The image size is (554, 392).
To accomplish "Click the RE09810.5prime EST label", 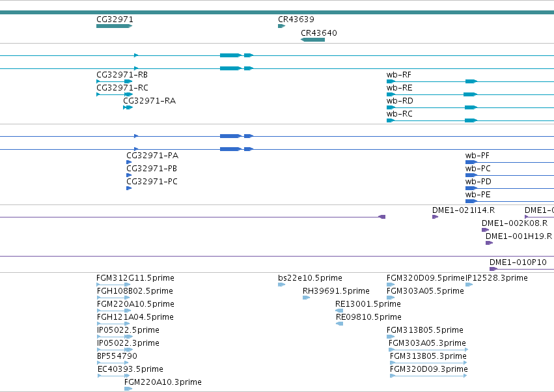I will pyautogui.click(x=368, y=317).
